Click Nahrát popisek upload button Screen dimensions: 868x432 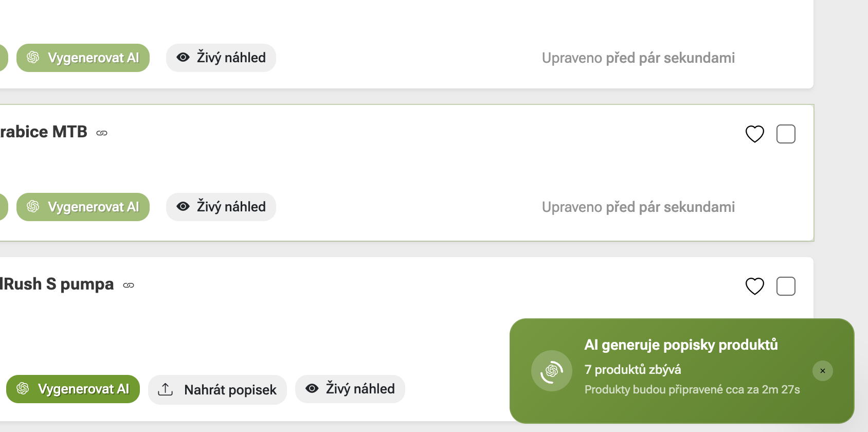217,390
